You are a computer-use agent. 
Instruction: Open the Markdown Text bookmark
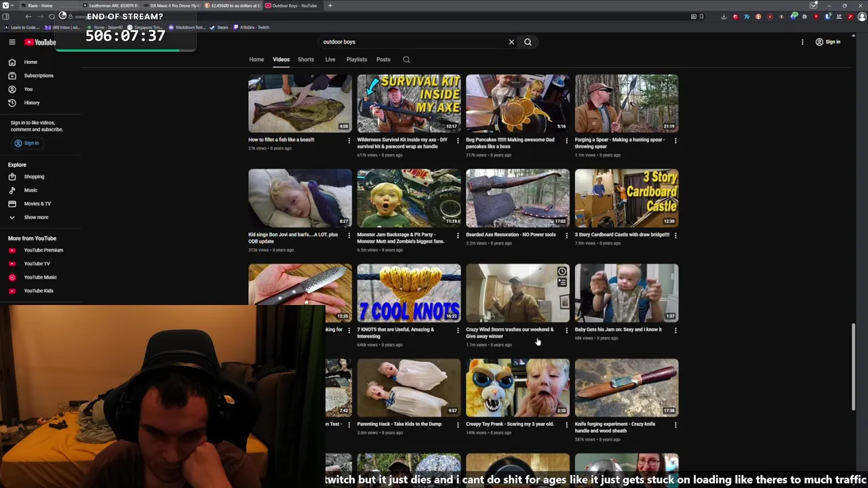click(x=186, y=28)
